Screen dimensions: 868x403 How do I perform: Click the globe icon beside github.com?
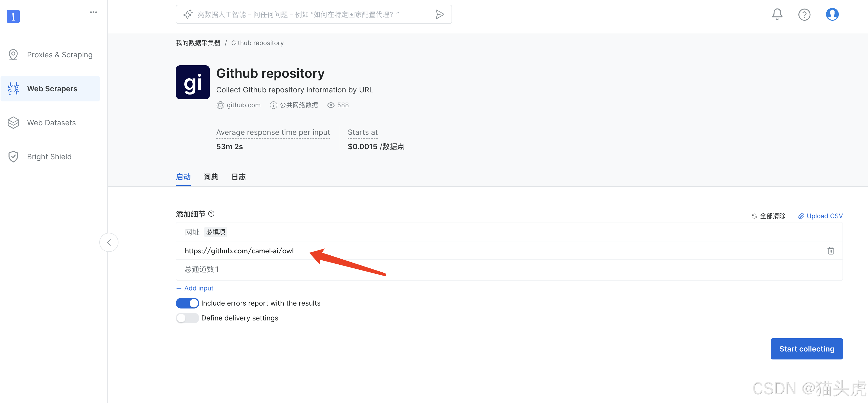220,105
